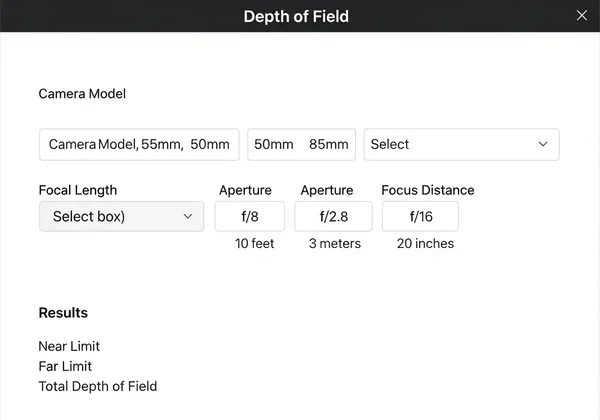Click the Camera Model heading label
This screenshot has height=420, width=600.
[x=82, y=94]
